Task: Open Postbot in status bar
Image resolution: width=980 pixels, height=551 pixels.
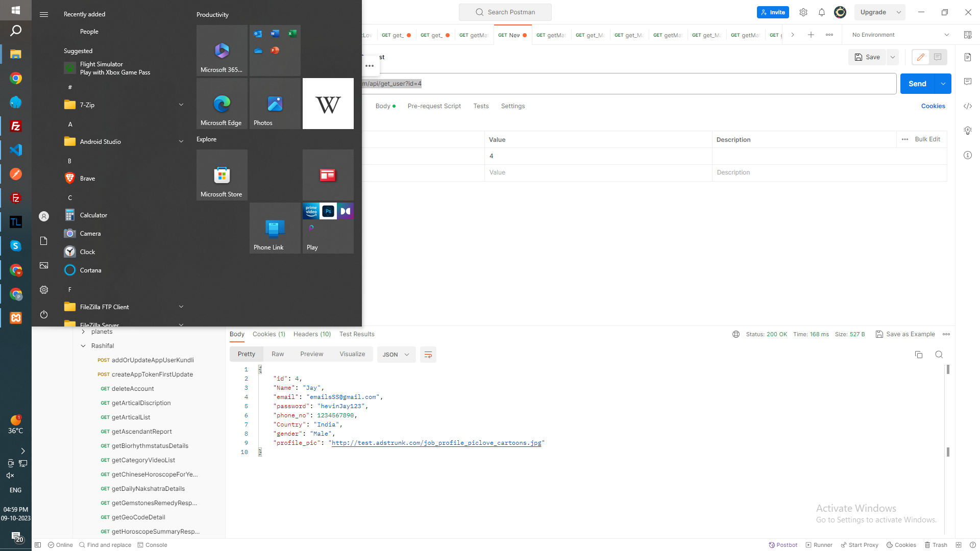Action: (783, 545)
